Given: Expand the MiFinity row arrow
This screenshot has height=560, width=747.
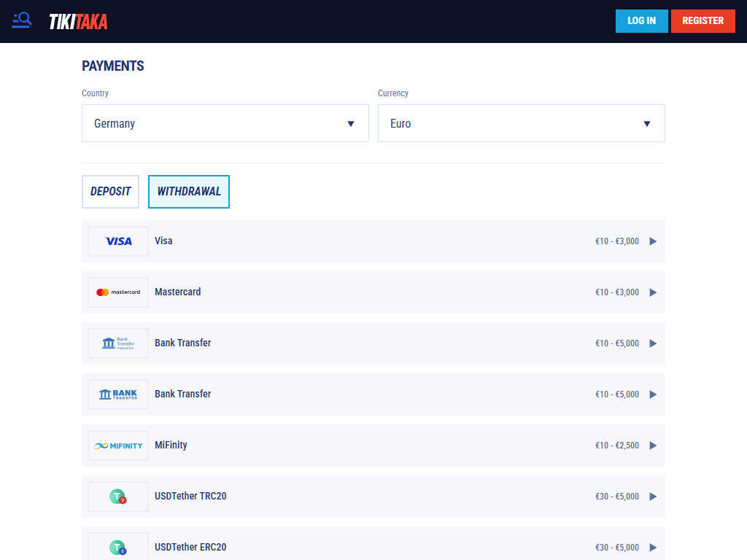Looking at the screenshot, I should (x=653, y=446).
